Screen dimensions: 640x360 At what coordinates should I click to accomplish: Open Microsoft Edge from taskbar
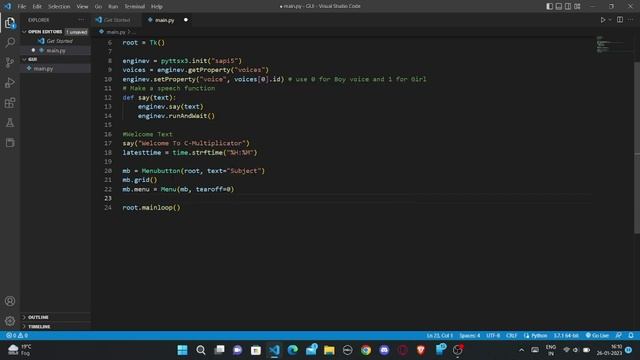[293, 350]
